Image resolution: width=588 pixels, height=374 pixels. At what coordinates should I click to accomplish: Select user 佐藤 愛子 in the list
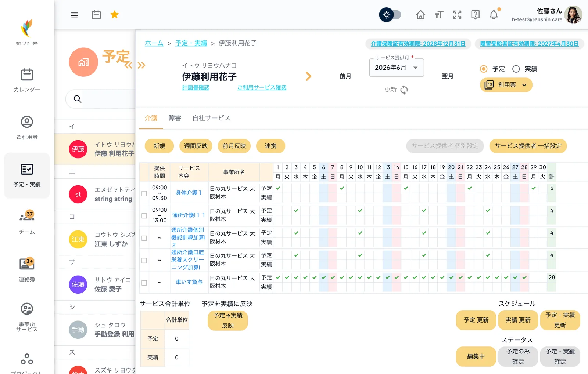[95, 284]
